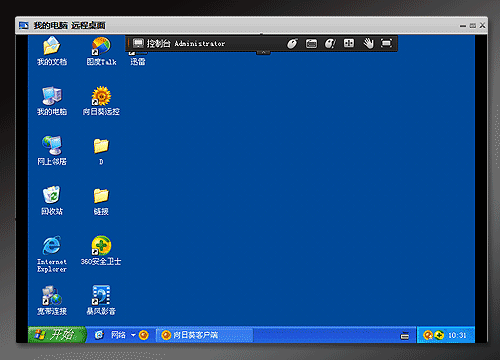The height and width of the screenshot is (360, 500).
Task: Click the mouse control icon in remote toolbar
Action: click(x=292, y=43)
